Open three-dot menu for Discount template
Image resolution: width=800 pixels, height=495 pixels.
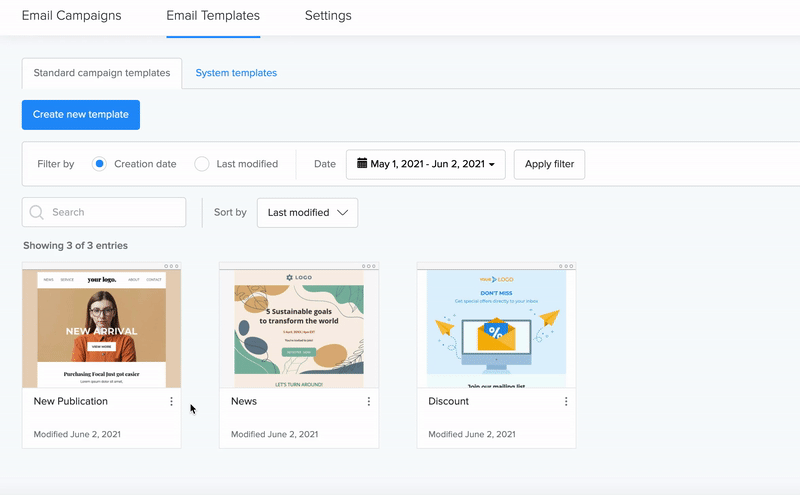[x=566, y=402]
